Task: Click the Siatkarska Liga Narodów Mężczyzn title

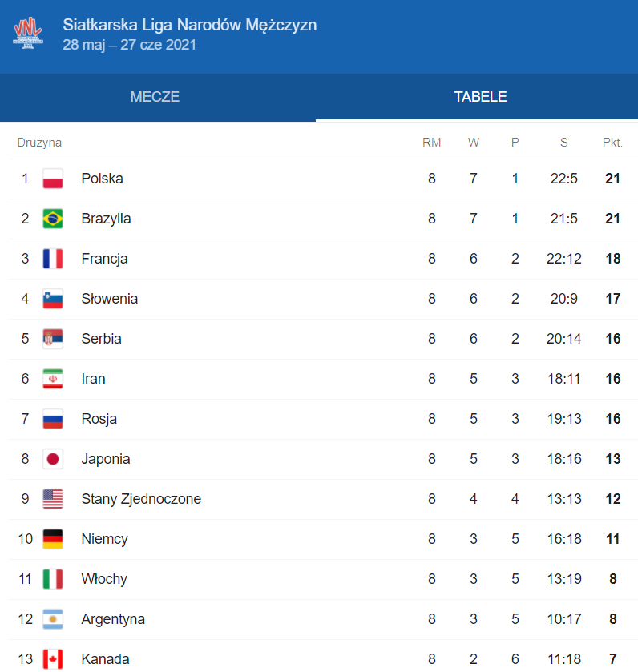Action: click(189, 25)
